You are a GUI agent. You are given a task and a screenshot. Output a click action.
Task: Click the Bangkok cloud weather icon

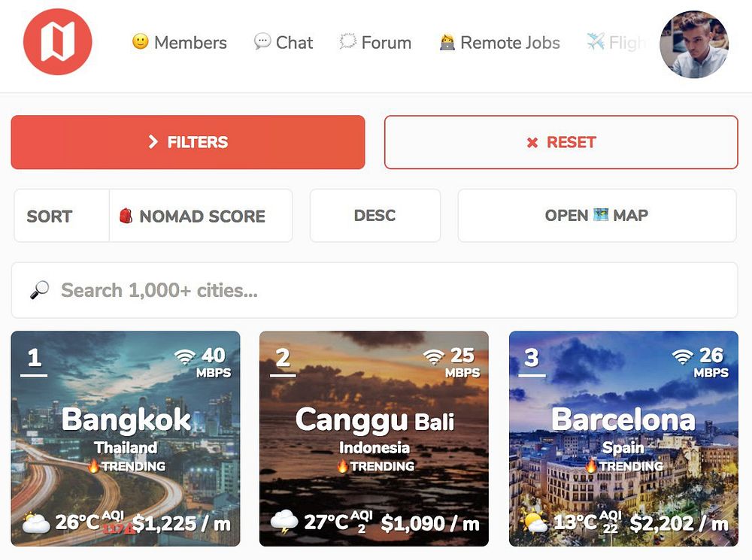pyautogui.click(x=36, y=522)
